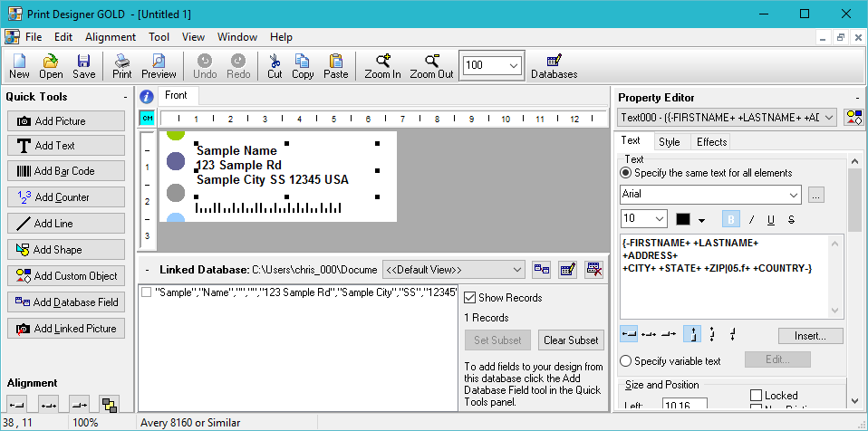The height and width of the screenshot is (431, 868).
Task: Set bottom vertical text alignment
Action: tap(732, 333)
